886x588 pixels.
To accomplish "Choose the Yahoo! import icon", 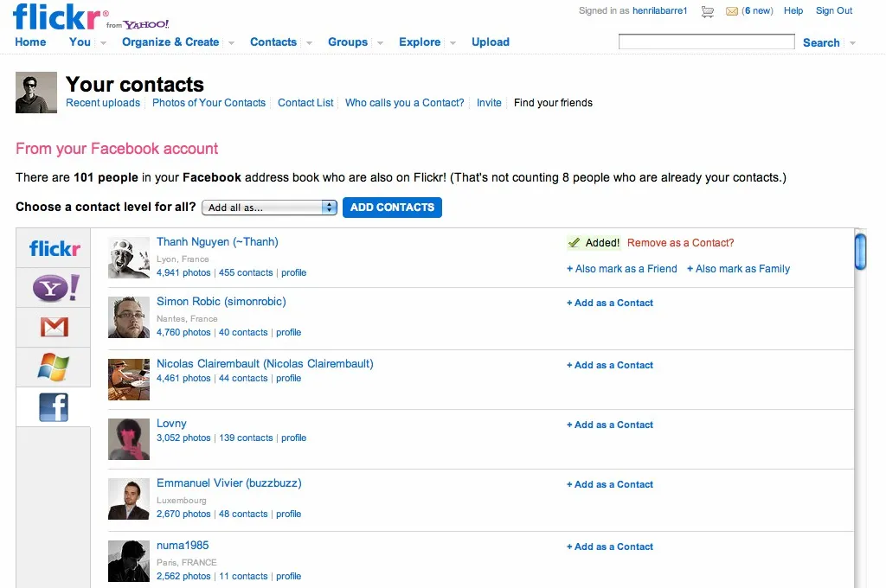I will pos(55,288).
